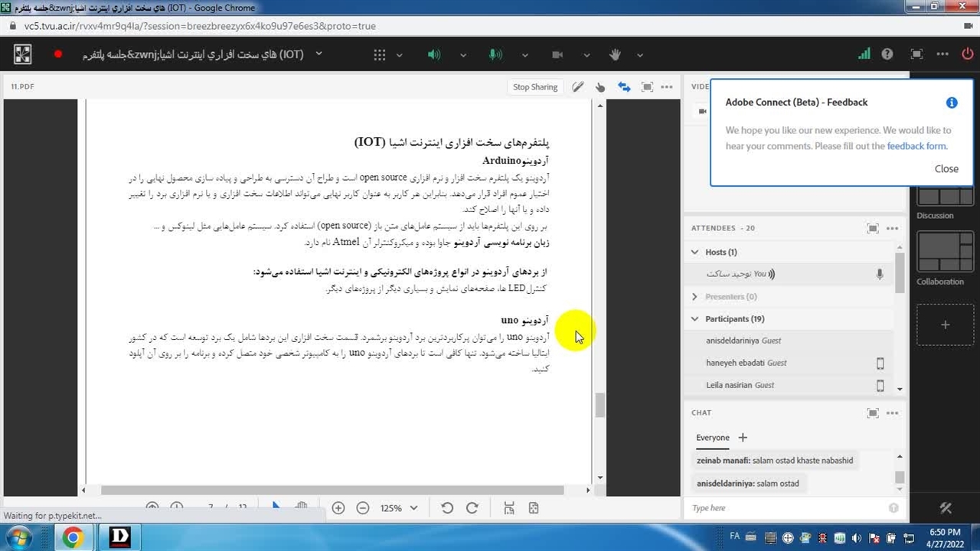
Task: Mute the speaker in the top bar
Action: (434, 54)
